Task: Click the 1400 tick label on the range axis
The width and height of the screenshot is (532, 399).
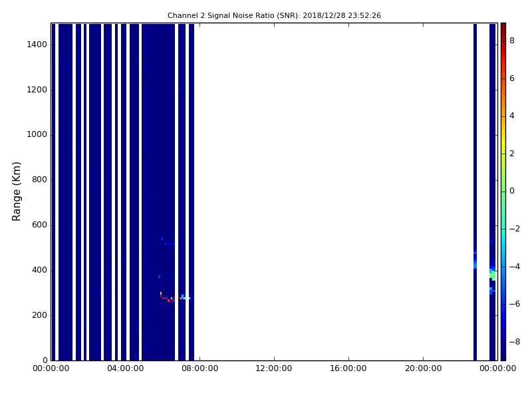Action: (37, 45)
